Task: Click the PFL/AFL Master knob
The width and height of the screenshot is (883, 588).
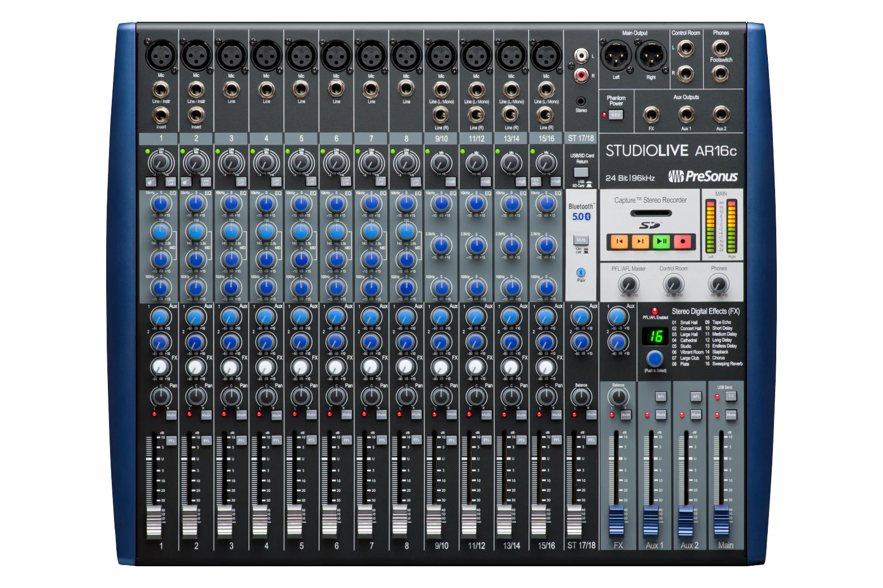Action: point(628,284)
